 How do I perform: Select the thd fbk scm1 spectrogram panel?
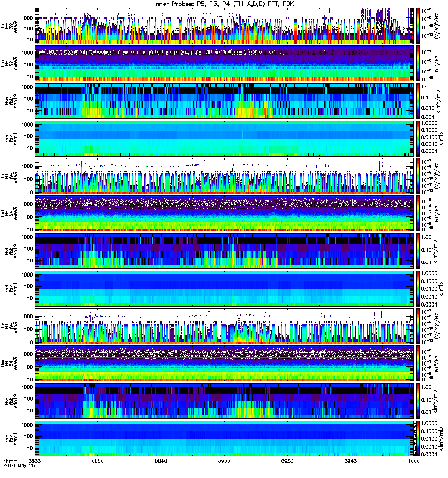(225, 289)
